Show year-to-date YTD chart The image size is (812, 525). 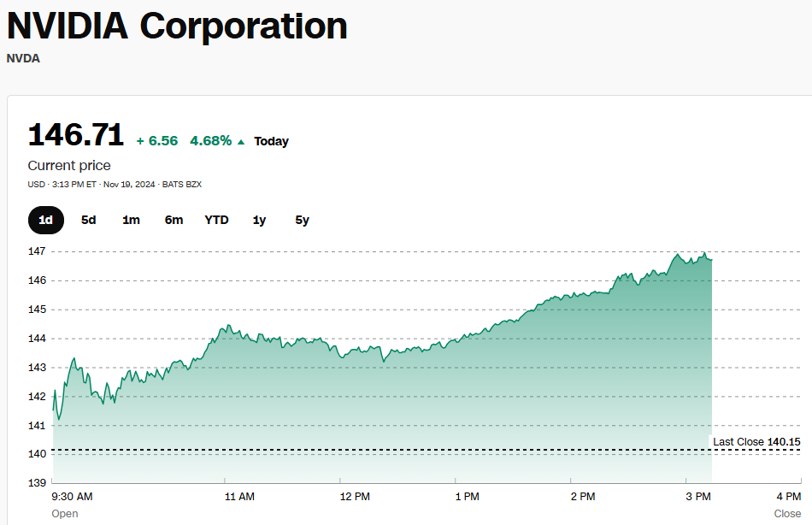[216, 221]
